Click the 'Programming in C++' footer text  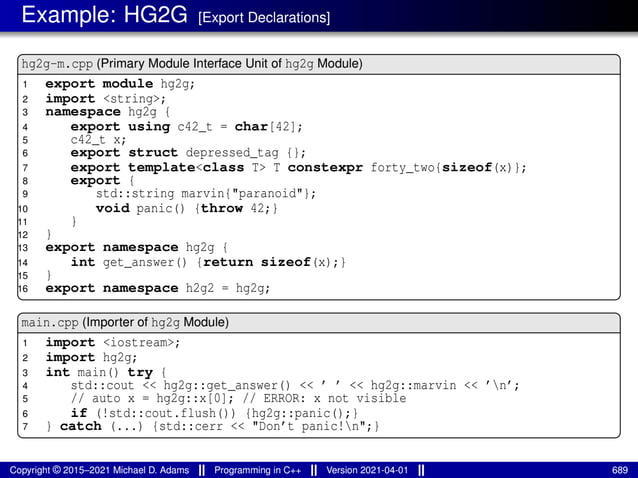[x=258, y=470]
